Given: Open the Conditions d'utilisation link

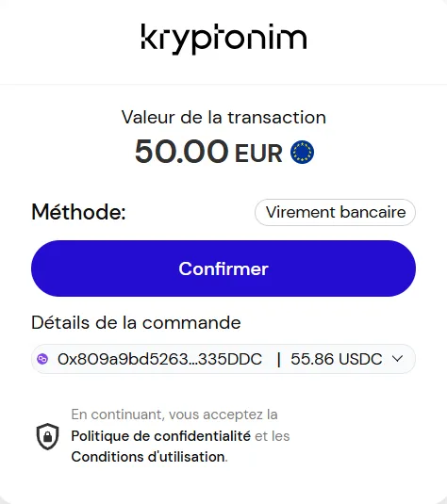Looking at the screenshot, I should [148, 457].
